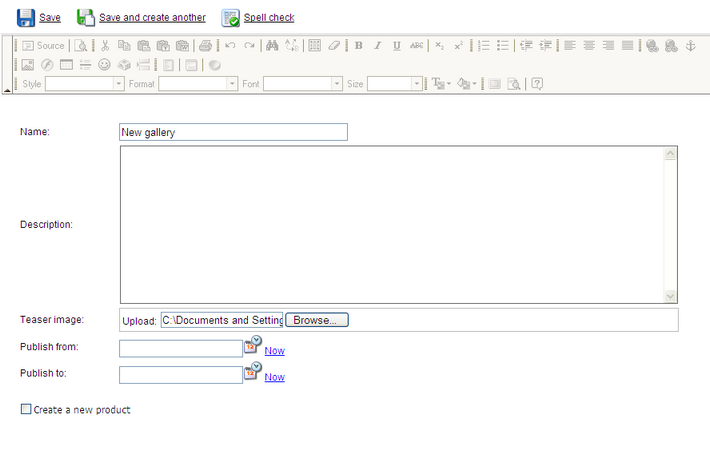
Task: Enable Create a new product checkbox
Action: click(26, 409)
